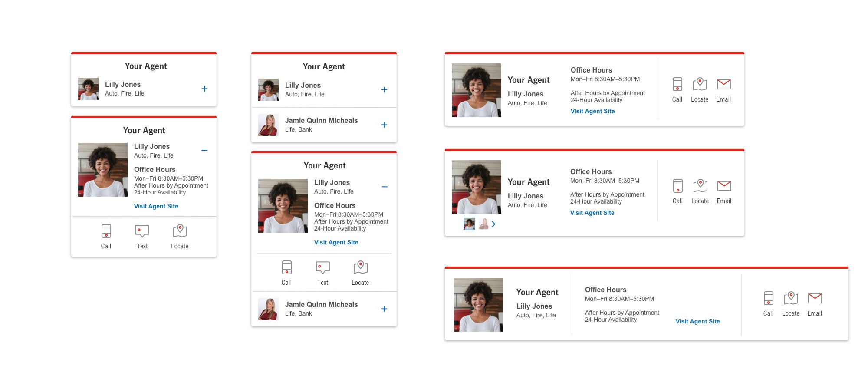Expand Jamie Quinn Micheals below the Call, Text, Locate row
This screenshot has height=379, width=868.
[x=384, y=309]
